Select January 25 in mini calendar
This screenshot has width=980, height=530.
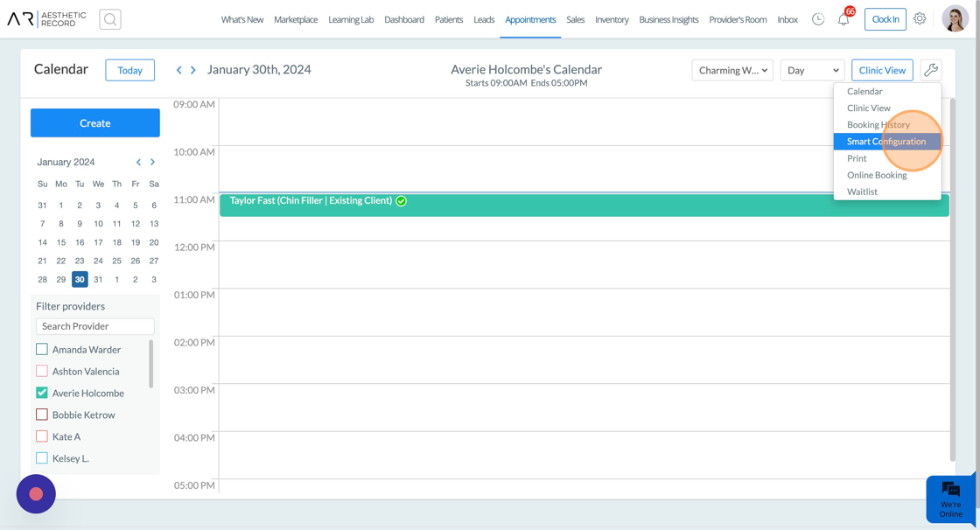click(x=117, y=261)
